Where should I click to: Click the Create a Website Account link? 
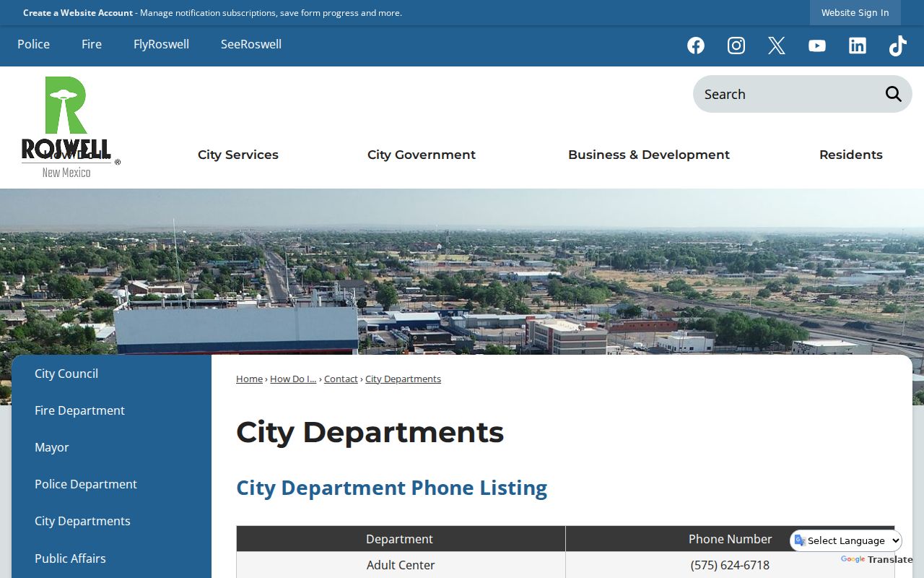point(78,12)
